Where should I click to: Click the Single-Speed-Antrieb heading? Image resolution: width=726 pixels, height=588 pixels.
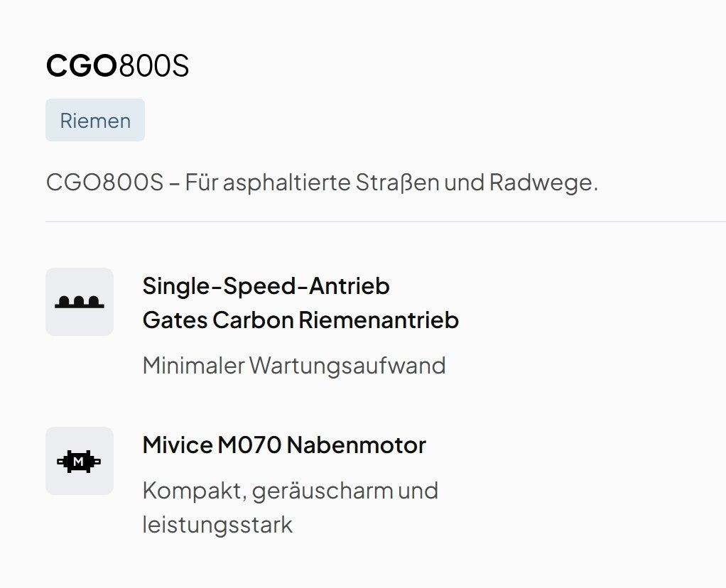pyautogui.click(x=266, y=286)
